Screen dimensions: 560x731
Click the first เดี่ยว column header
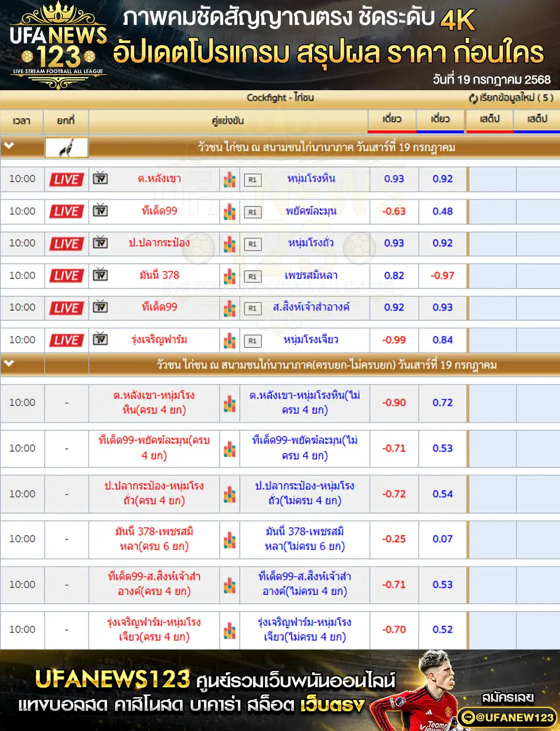pyautogui.click(x=392, y=119)
